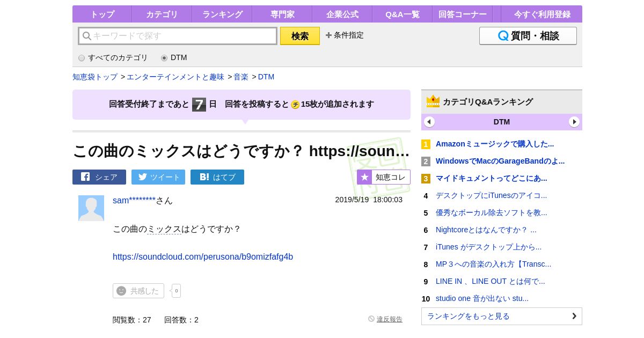Open ranked question デスクトップにiTunesのアイコ...
This screenshot has height=338, width=644.
(x=492, y=195)
